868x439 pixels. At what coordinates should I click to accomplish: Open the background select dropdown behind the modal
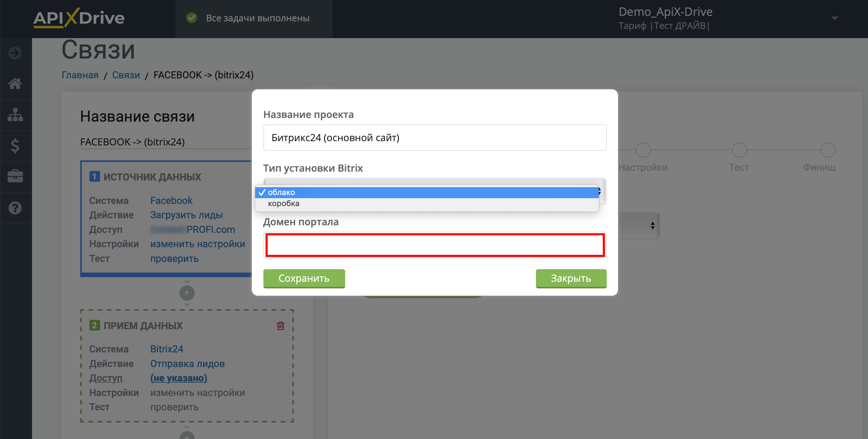[639, 226]
